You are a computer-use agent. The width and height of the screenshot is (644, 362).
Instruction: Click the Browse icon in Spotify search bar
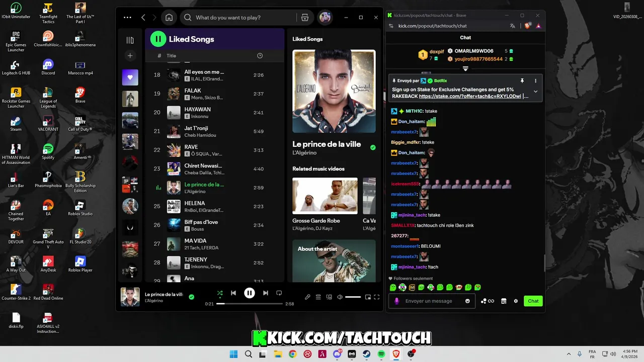[305, 18]
